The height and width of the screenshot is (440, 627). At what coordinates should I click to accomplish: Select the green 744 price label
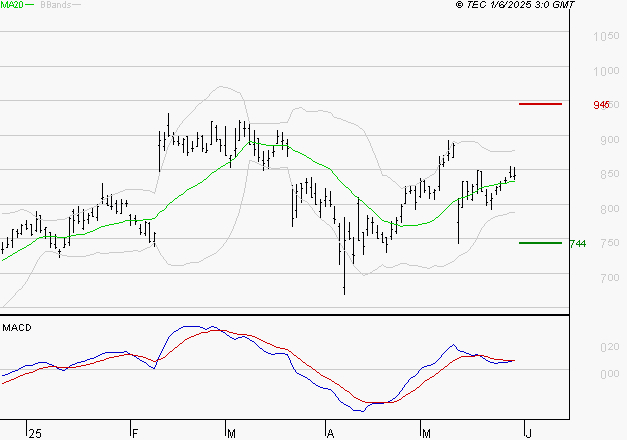(577, 243)
